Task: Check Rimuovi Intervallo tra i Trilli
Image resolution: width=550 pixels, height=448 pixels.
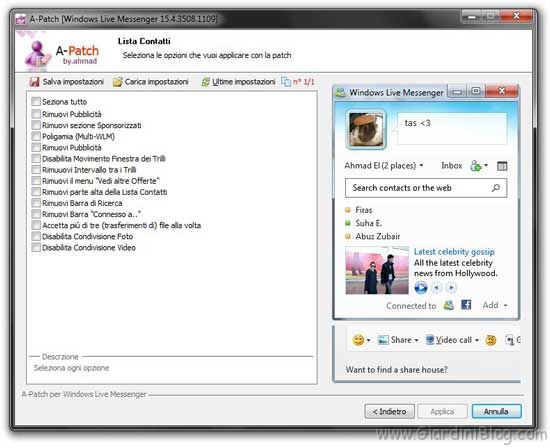Action: pyautogui.click(x=36, y=170)
